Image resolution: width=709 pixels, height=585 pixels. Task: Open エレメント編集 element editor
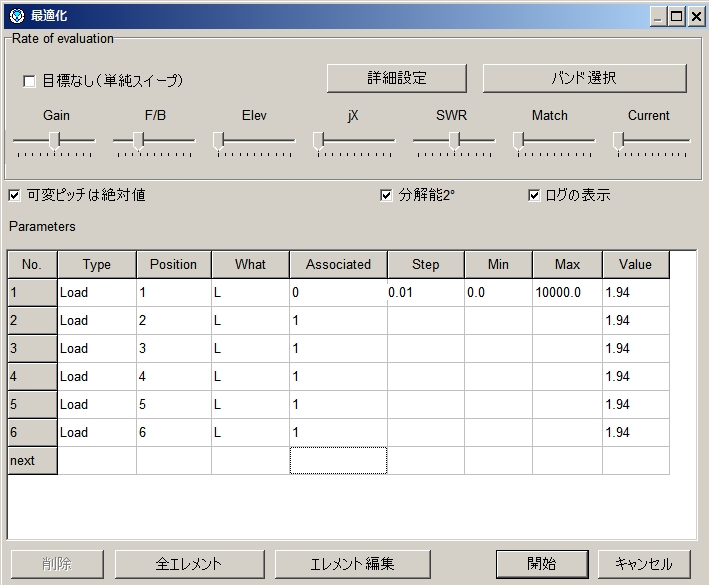[352, 563]
